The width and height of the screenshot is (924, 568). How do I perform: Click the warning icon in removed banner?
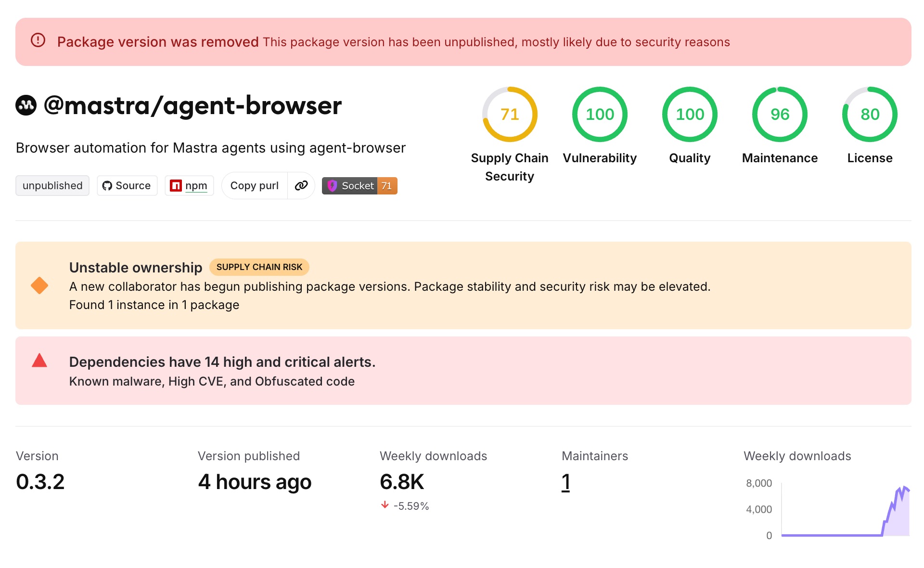[38, 40]
